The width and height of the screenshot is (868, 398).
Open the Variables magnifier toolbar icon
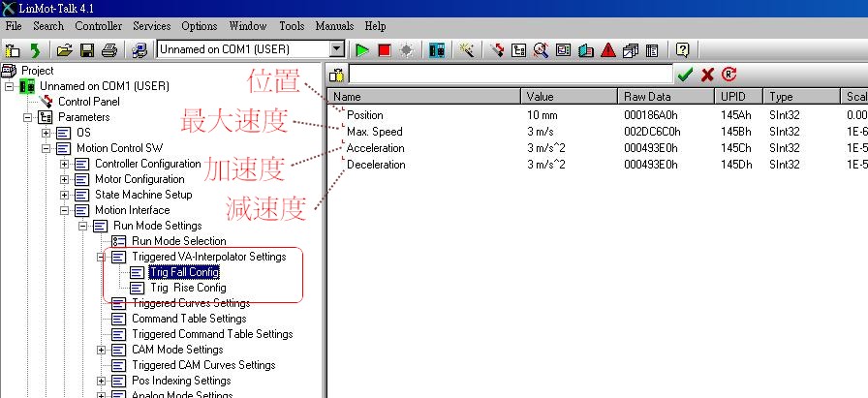coord(541,50)
